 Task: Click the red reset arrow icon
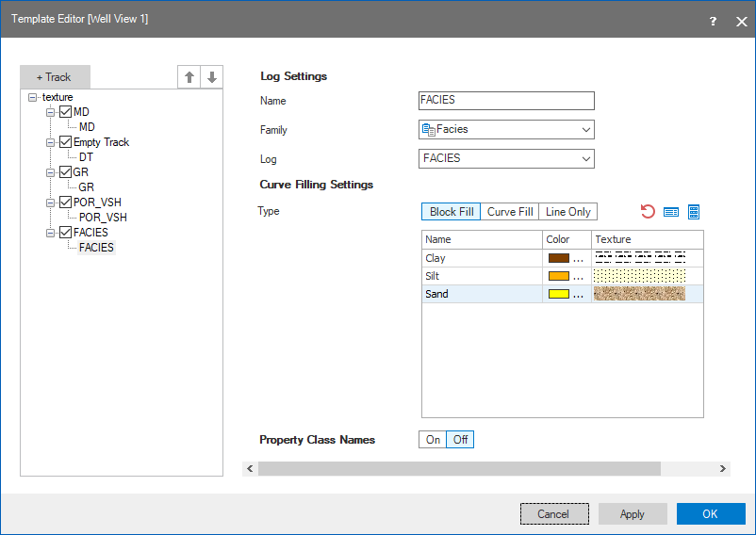(647, 212)
